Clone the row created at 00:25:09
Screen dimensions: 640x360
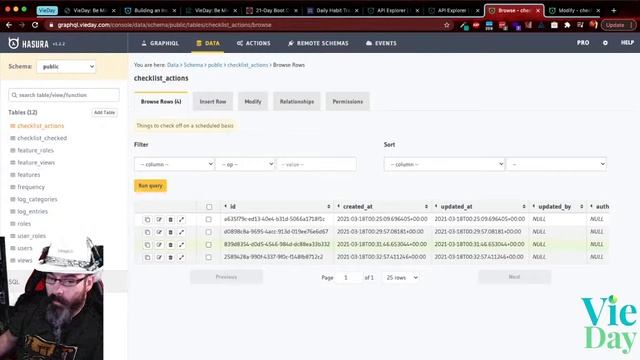[147, 220]
